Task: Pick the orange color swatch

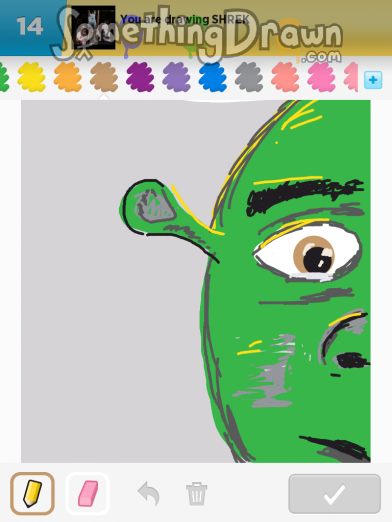Action: [68, 77]
